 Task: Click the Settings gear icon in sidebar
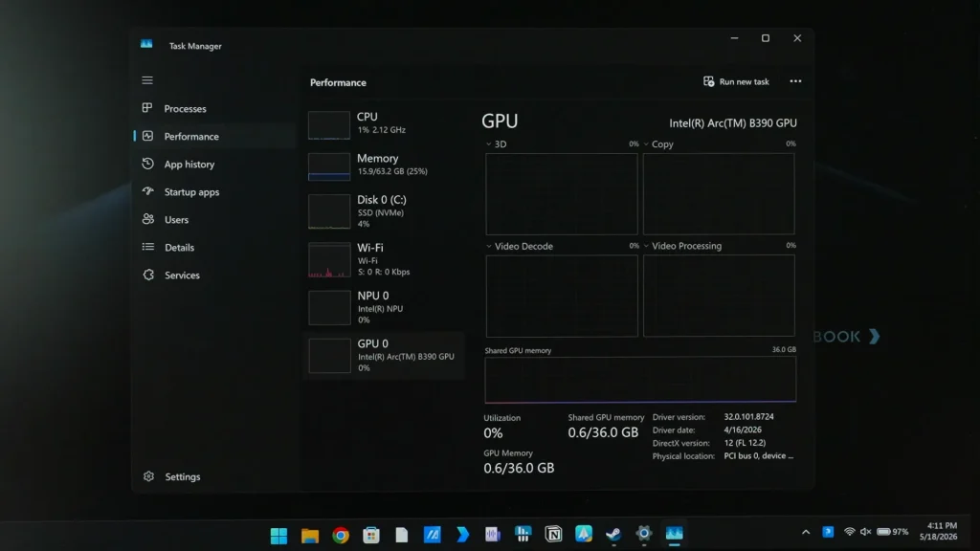(148, 476)
